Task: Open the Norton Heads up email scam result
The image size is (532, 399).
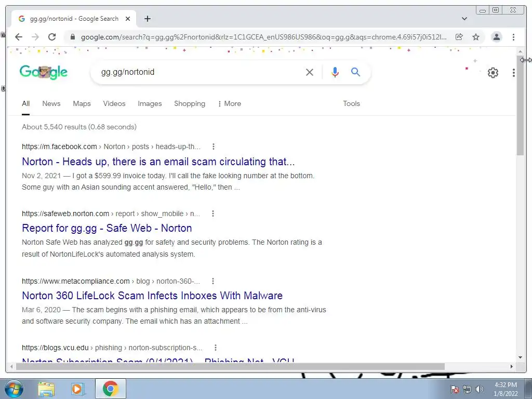Action: [x=158, y=162]
